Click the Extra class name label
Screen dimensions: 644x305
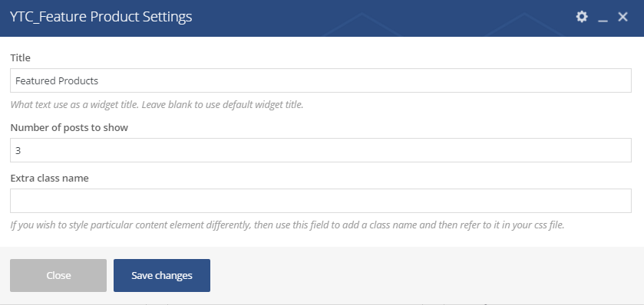(49, 179)
